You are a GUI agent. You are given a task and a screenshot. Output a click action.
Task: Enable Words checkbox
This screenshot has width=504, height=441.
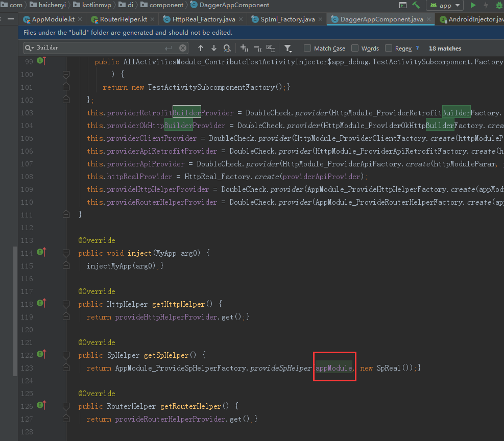[355, 48]
